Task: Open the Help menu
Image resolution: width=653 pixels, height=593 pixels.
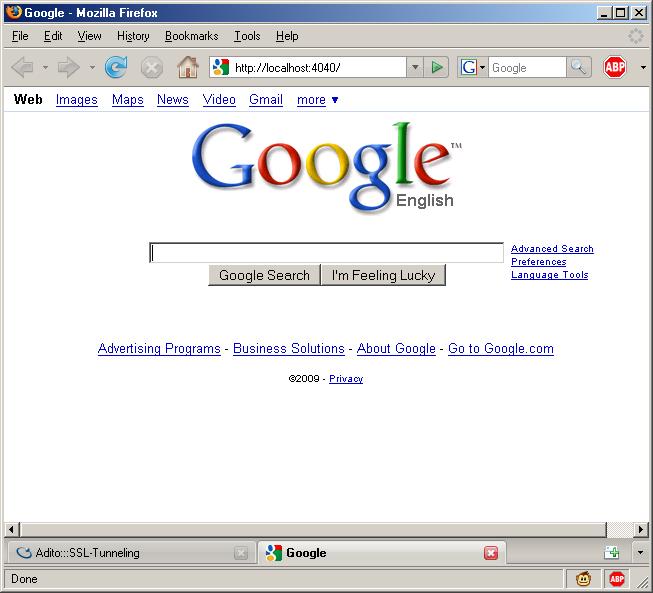Action: (287, 36)
